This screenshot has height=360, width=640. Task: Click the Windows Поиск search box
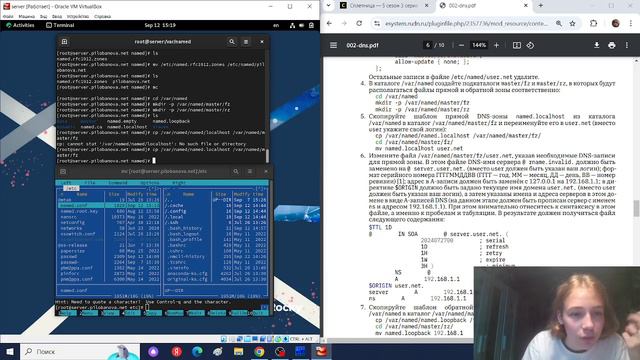(80, 351)
